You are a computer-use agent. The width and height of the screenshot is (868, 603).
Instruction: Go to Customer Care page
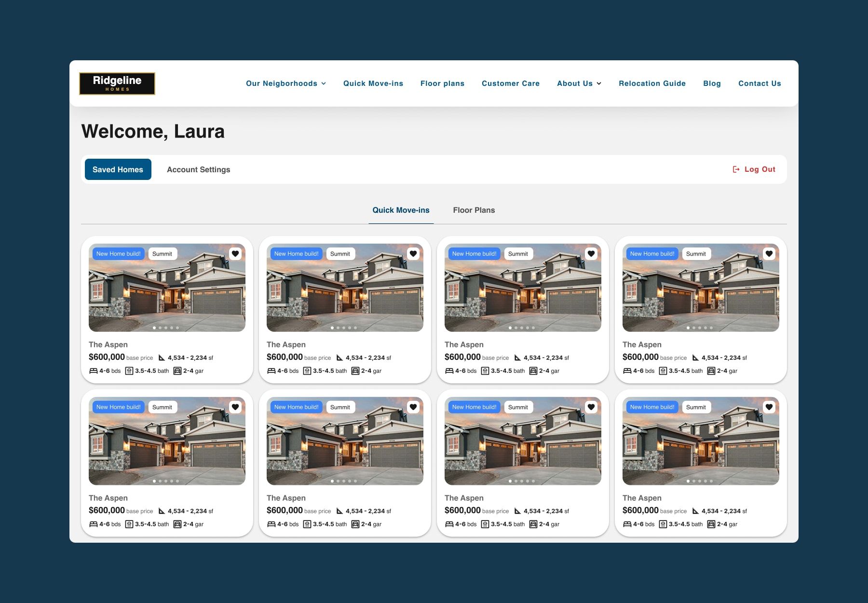511,83
